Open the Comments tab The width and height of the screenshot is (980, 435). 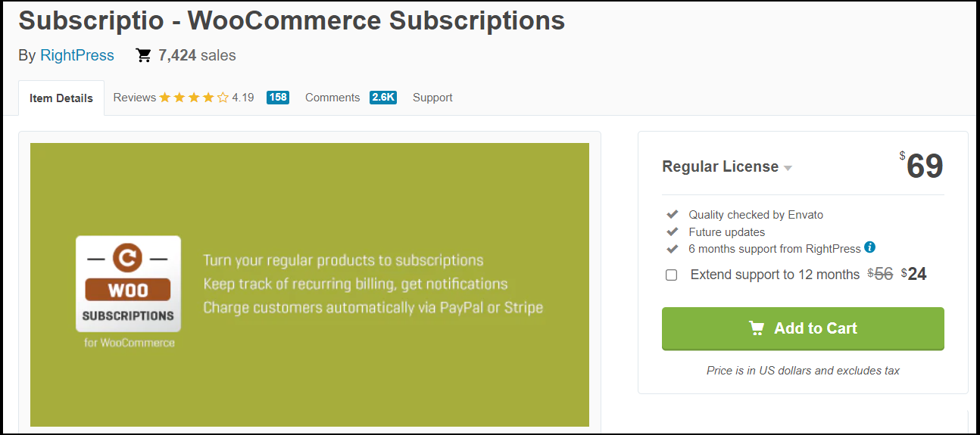(332, 98)
